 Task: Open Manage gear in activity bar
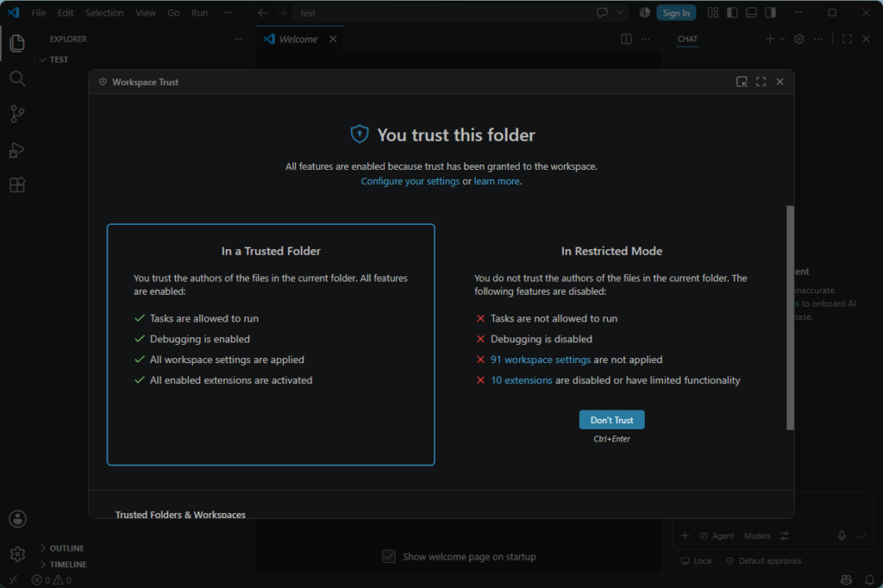(x=17, y=554)
